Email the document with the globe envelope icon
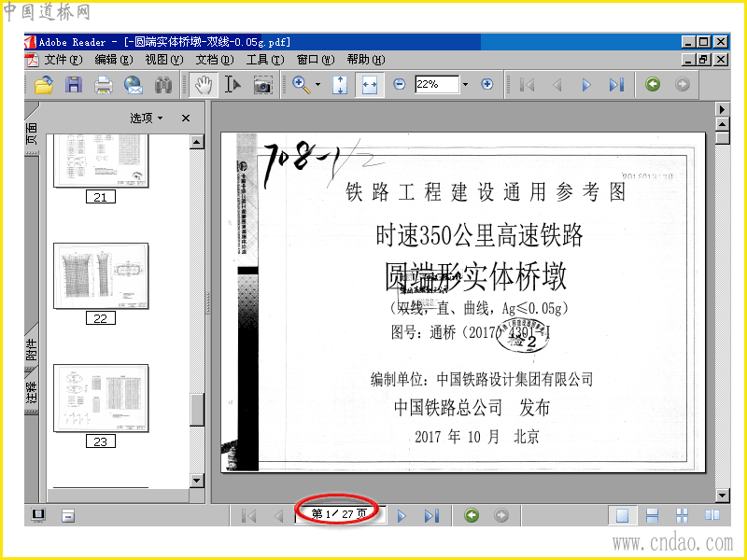 click(134, 85)
